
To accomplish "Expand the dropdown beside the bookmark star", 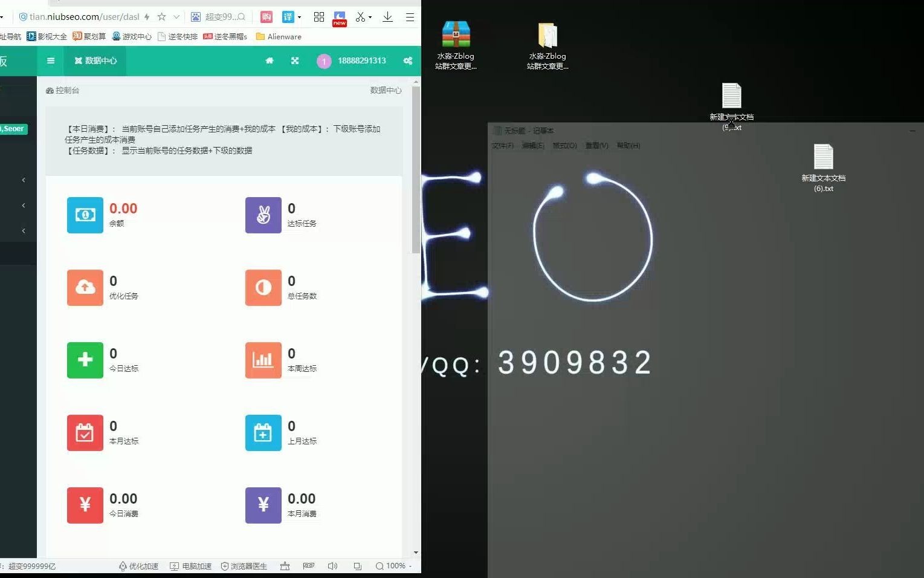I will coord(175,16).
